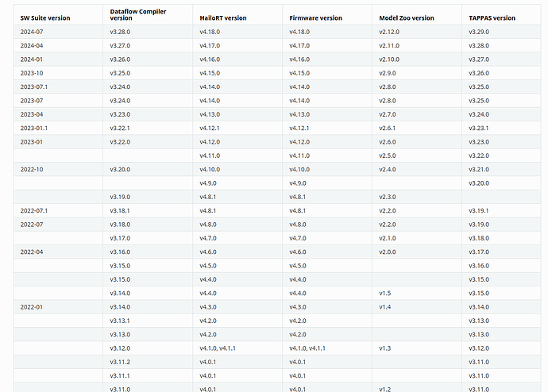Click the Model Zoo version column header
Viewport: 548px width, 392px height.
(x=407, y=17)
